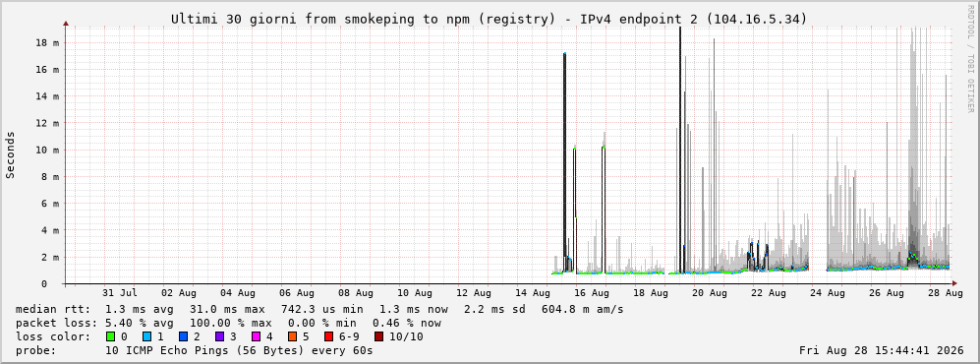Click the 22 Aug x-axis label
This screenshot has height=364, width=980.
pos(768,292)
